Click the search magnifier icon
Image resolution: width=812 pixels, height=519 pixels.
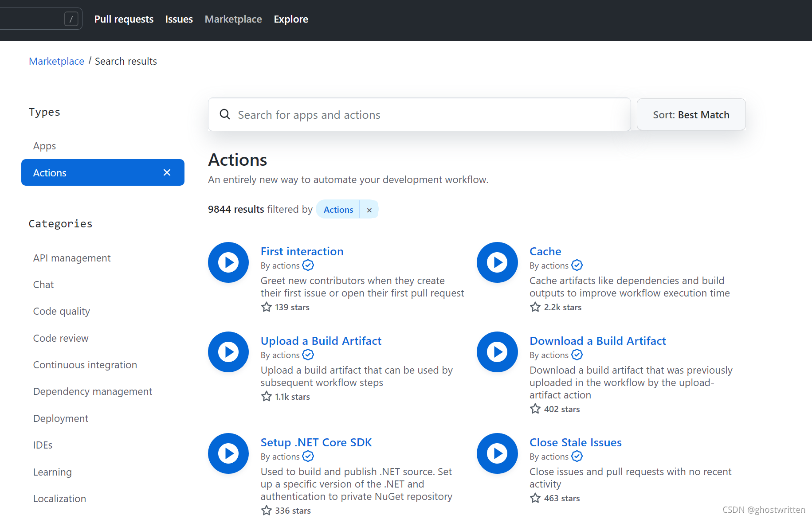[225, 114]
